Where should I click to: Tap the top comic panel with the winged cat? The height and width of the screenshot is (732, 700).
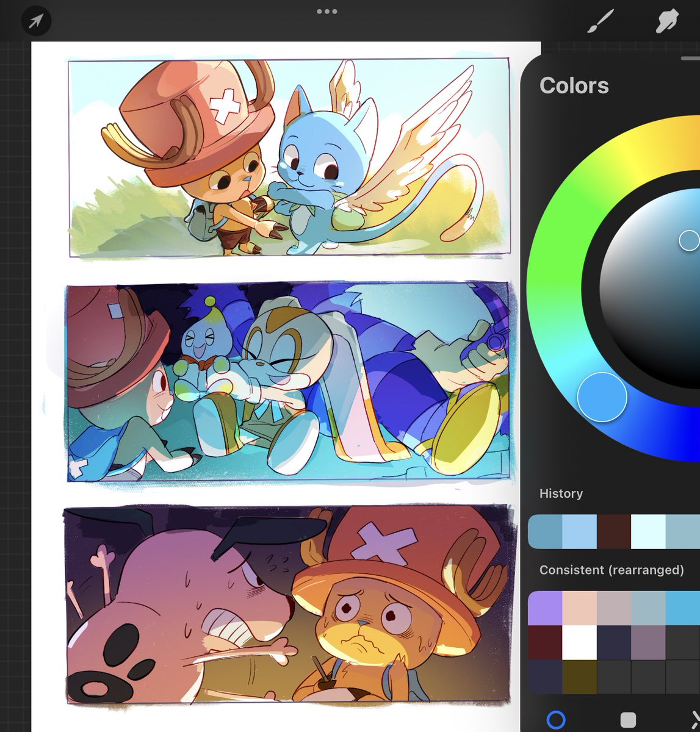tap(289, 156)
